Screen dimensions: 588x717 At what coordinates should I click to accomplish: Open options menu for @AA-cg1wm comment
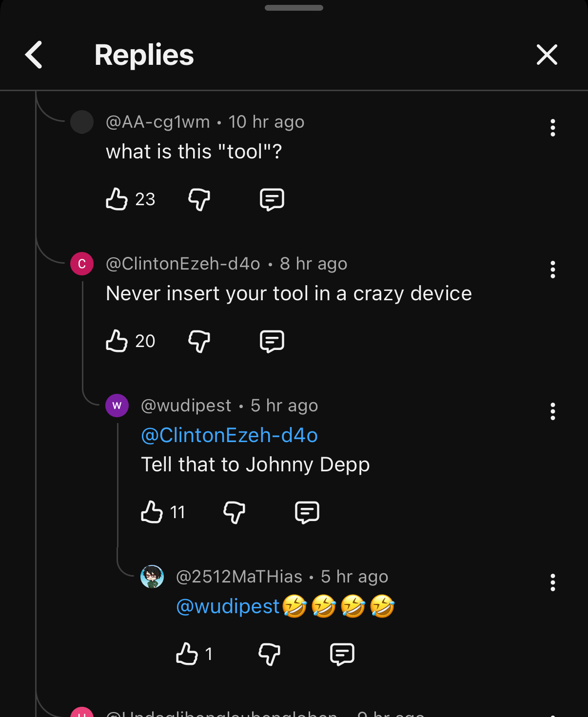point(552,128)
